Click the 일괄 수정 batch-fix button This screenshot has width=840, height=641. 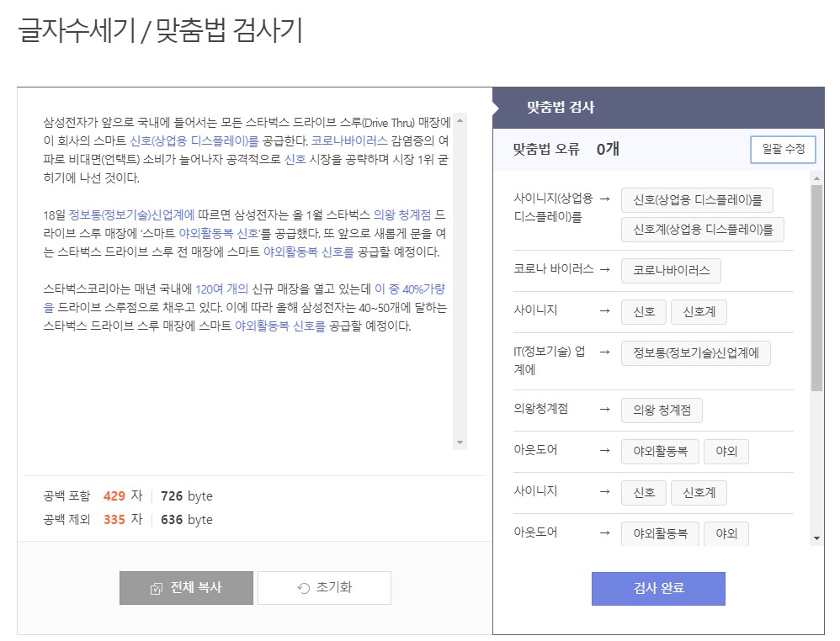coord(783,150)
